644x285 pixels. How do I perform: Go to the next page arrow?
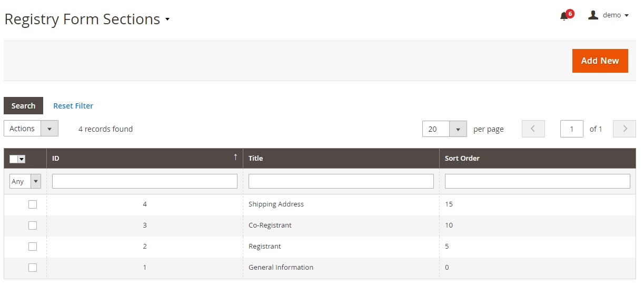coord(625,129)
